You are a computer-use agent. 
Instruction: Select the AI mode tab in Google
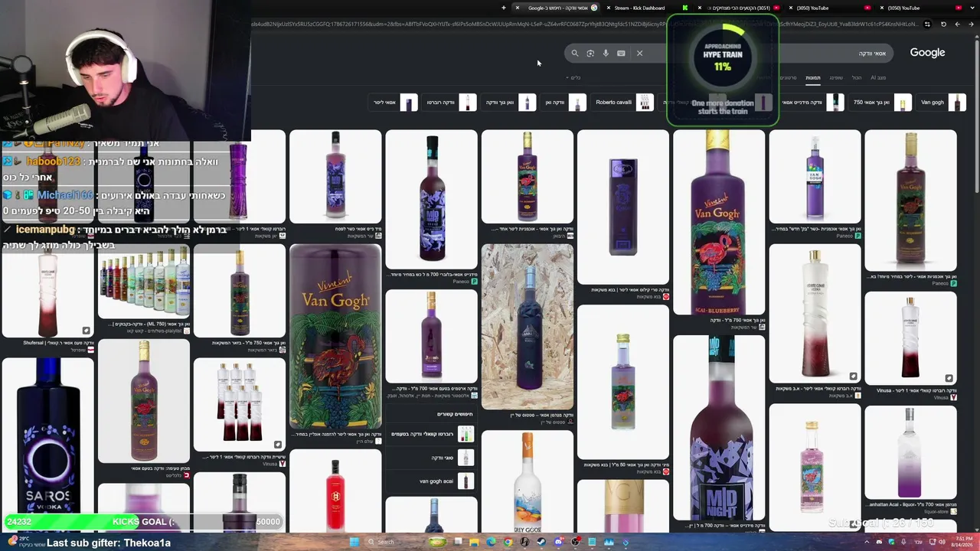[878, 77]
